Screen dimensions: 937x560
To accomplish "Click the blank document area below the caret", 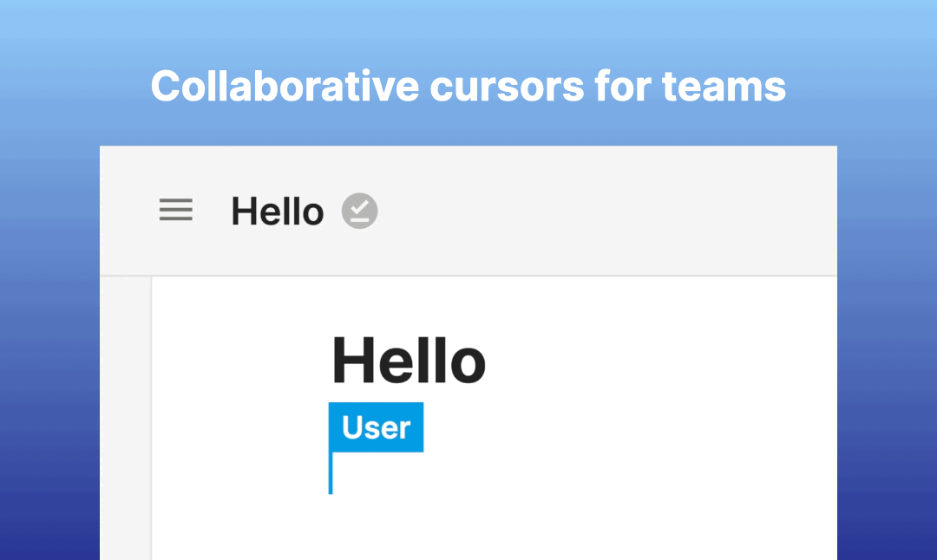I will point(478,528).
